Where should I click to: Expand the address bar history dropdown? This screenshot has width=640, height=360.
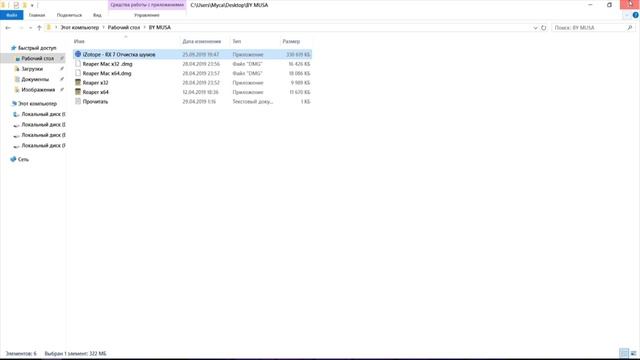[x=535, y=28]
